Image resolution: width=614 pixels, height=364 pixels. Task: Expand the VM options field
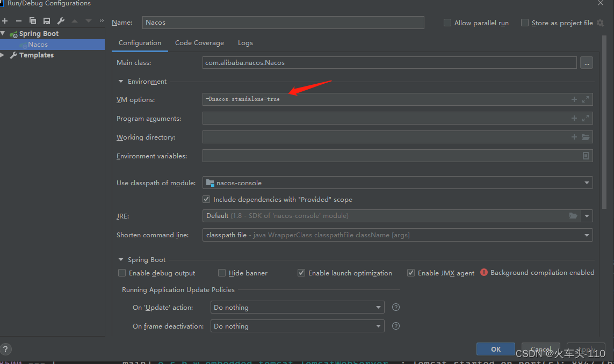point(586,99)
